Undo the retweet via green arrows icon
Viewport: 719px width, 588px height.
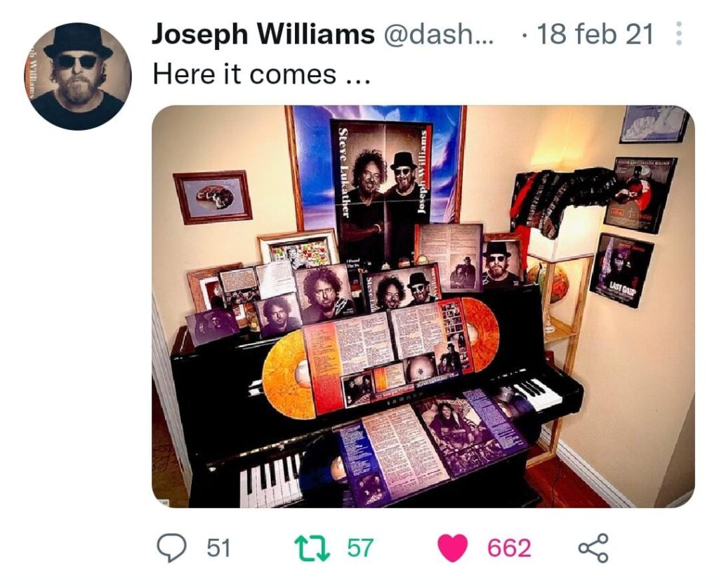pos(311,548)
